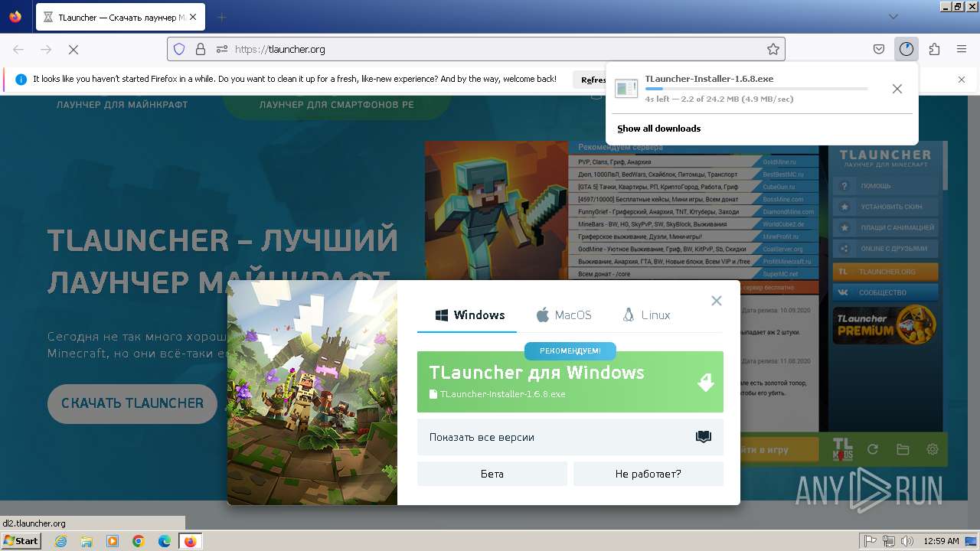Click the padlock site info icon
Image resolution: width=980 pixels, height=551 pixels.
point(201,49)
